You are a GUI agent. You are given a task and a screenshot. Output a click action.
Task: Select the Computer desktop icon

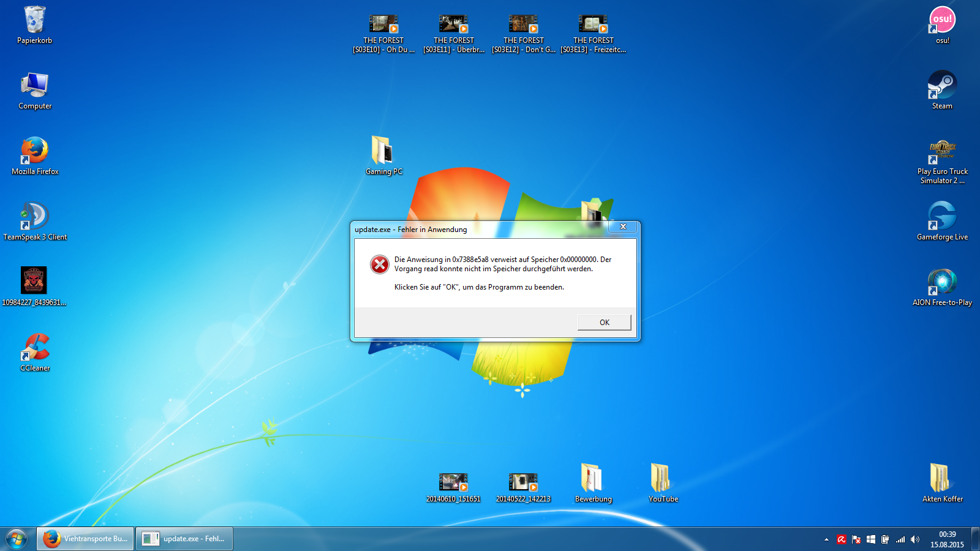(x=35, y=91)
